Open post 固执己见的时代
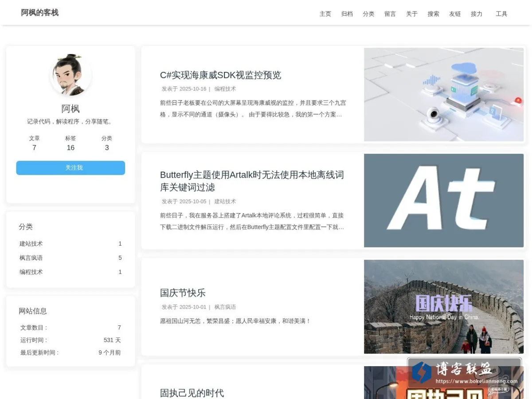Screen dimensions: 532x399 point(192,393)
